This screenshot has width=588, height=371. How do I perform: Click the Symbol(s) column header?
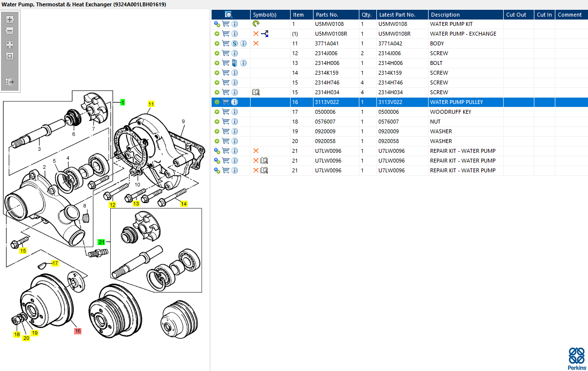tap(270, 15)
